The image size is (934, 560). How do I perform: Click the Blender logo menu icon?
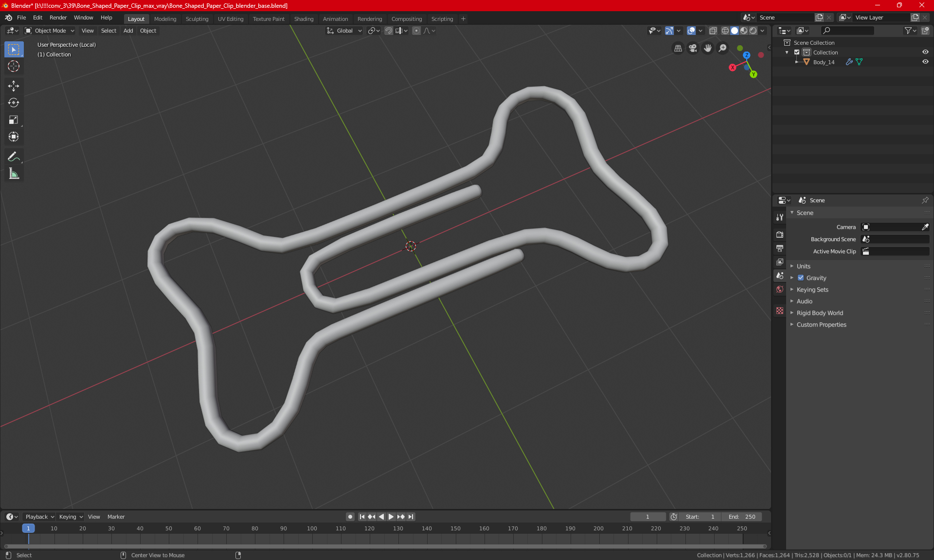[8, 17]
